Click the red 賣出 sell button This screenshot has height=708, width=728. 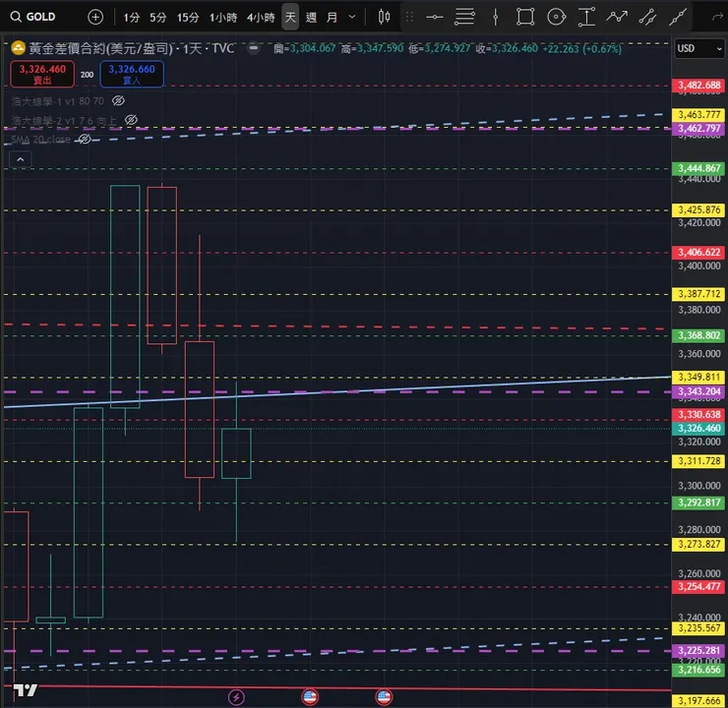(x=42, y=74)
